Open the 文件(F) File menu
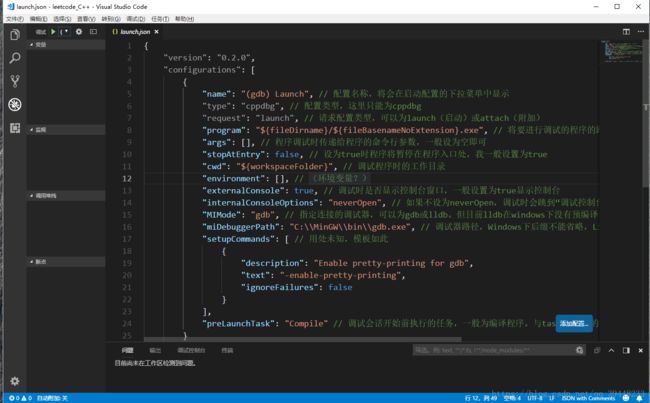Screen dimensions: 650x403 pyautogui.click(x=15, y=19)
